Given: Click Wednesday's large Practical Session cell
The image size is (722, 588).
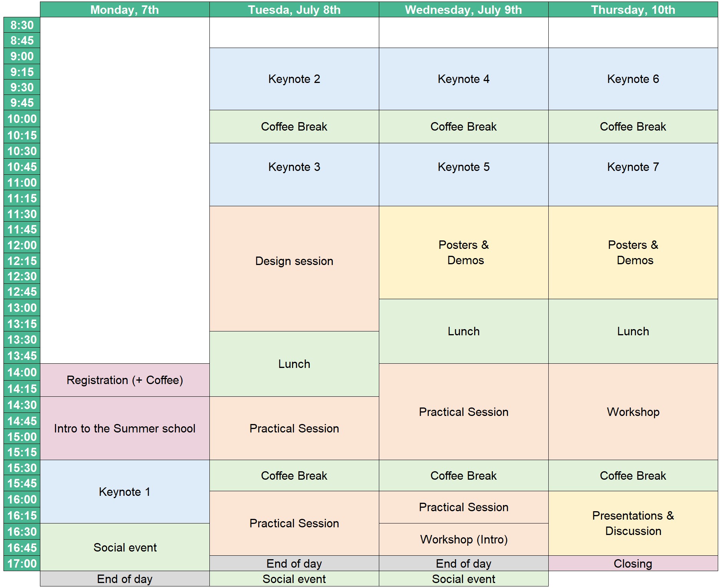Looking at the screenshot, I should point(464,412).
